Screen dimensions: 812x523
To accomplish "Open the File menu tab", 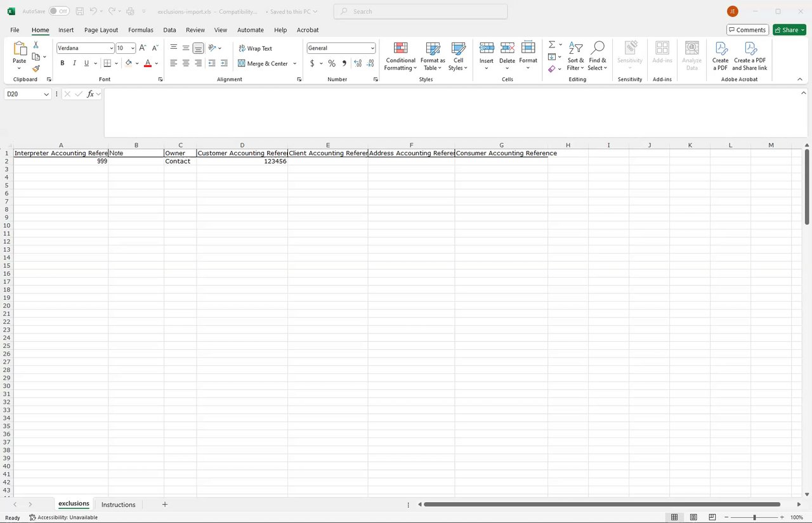I will (15, 30).
